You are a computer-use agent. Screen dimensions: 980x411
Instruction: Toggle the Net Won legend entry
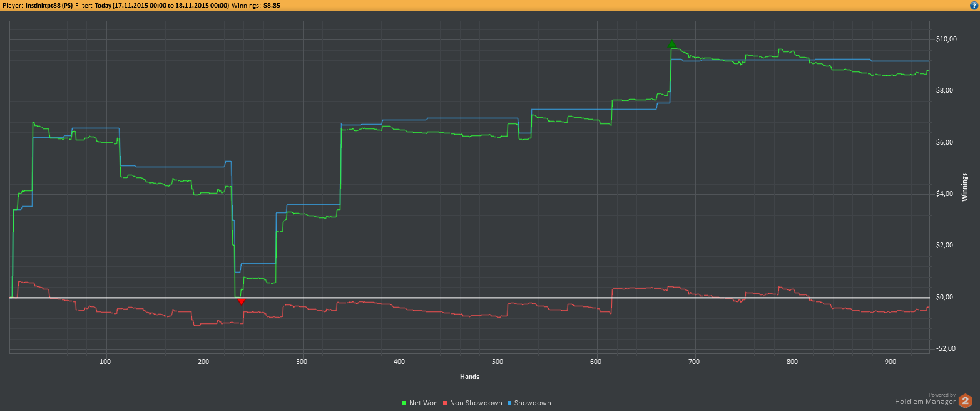coord(420,403)
